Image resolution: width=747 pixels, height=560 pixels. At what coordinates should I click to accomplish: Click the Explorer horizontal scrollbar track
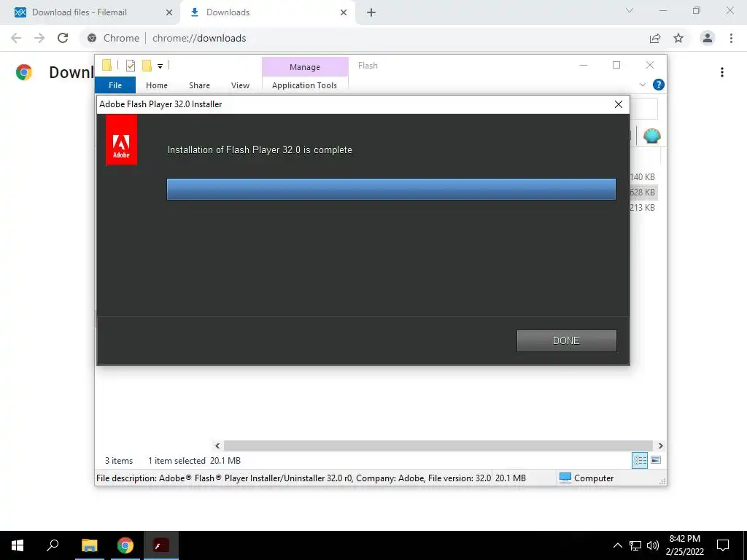tap(438, 446)
